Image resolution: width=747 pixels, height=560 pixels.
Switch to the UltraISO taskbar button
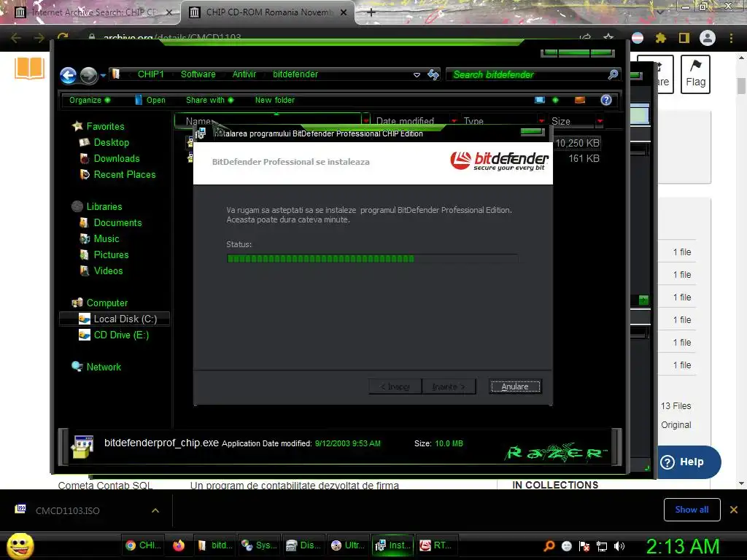[x=348, y=545]
